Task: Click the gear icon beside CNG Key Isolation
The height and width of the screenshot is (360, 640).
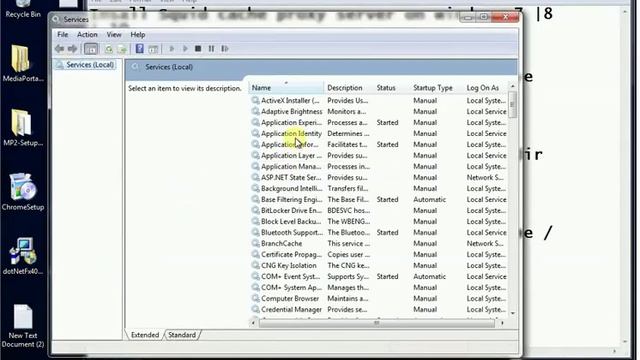Action: pyautogui.click(x=256, y=265)
